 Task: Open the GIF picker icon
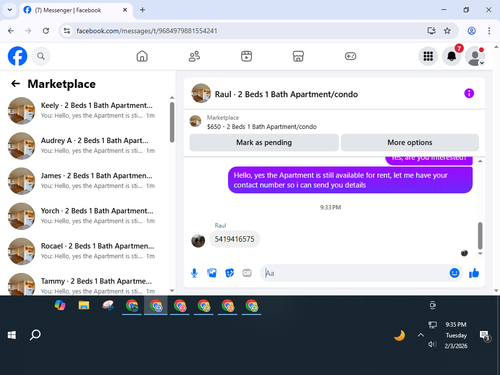pos(247,273)
